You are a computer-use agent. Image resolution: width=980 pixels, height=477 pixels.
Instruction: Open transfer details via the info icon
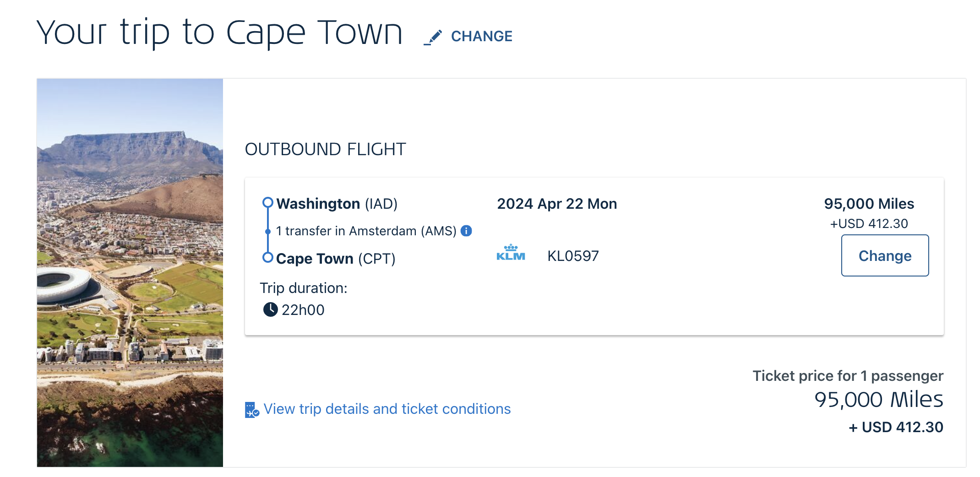(x=467, y=231)
